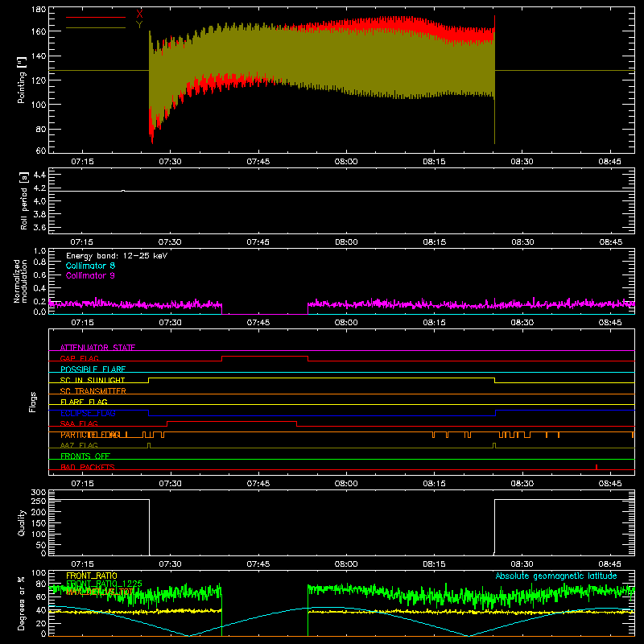Click the 1.0 value on modulation axis
The width and height of the screenshot is (644, 644).
pos(39,251)
